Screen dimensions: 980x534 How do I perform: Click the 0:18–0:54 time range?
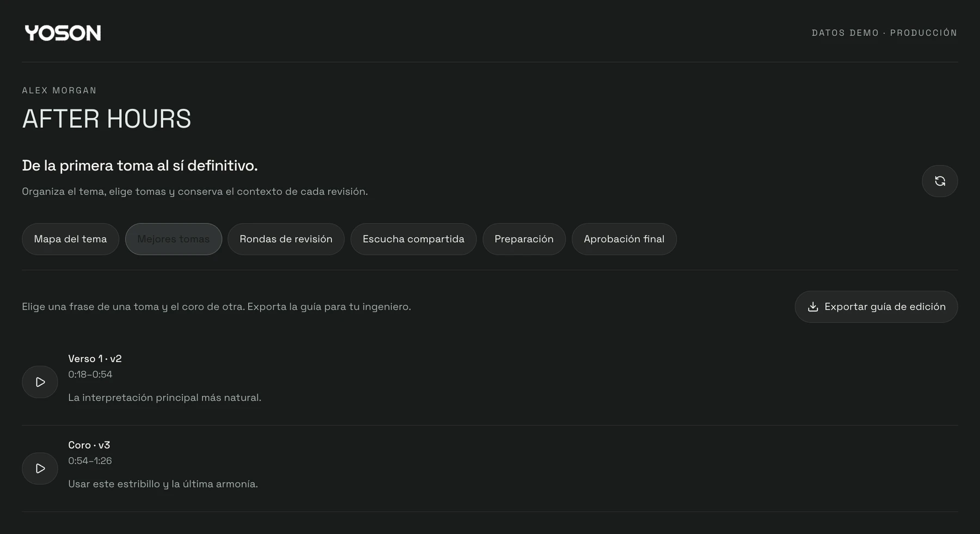pyautogui.click(x=90, y=375)
